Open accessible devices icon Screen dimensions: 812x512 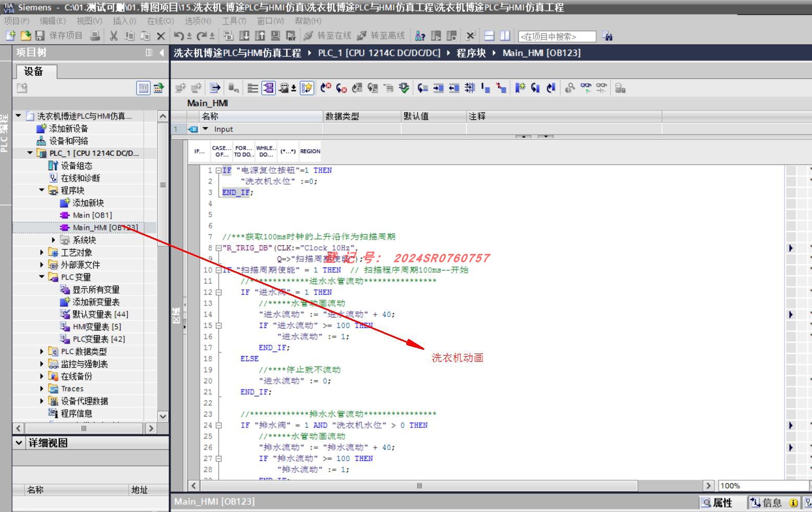pyautogui.click(x=420, y=35)
